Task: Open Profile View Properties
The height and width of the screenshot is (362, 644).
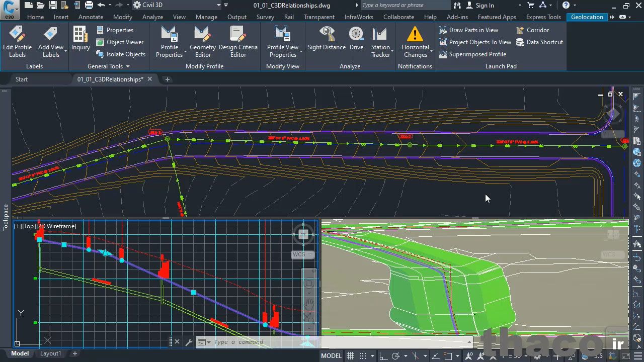Action: [x=283, y=42]
